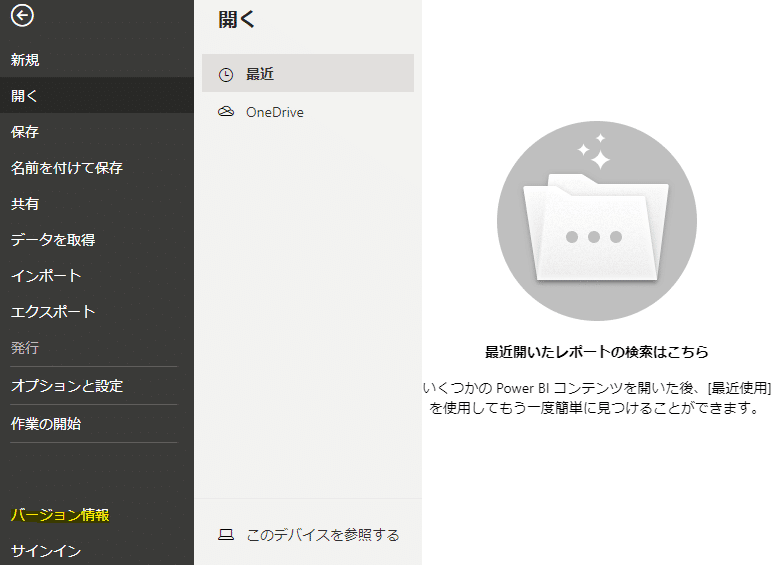Select 新規 in the file menu
This screenshot has height=565, width=780.
(x=97, y=60)
